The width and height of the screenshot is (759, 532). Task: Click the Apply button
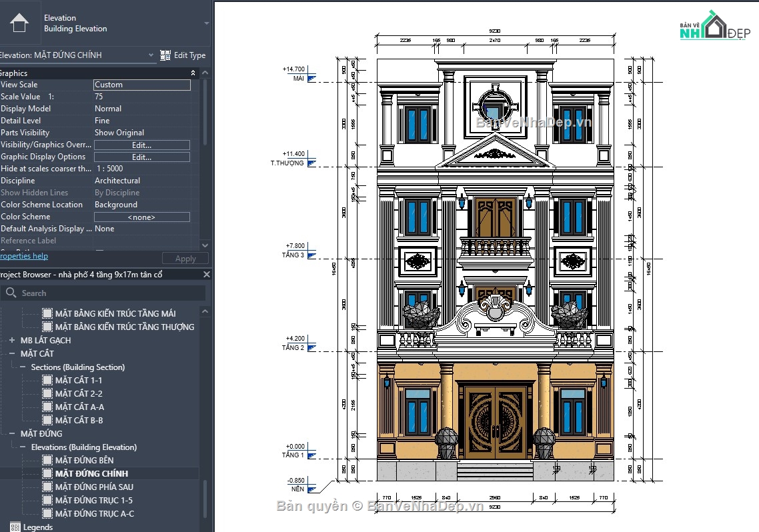click(x=185, y=258)
